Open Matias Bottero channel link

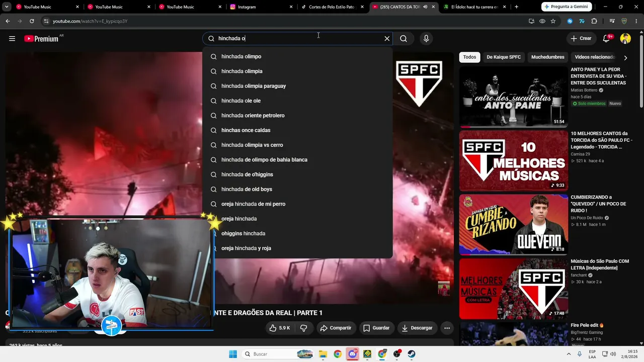coord(584,90)
